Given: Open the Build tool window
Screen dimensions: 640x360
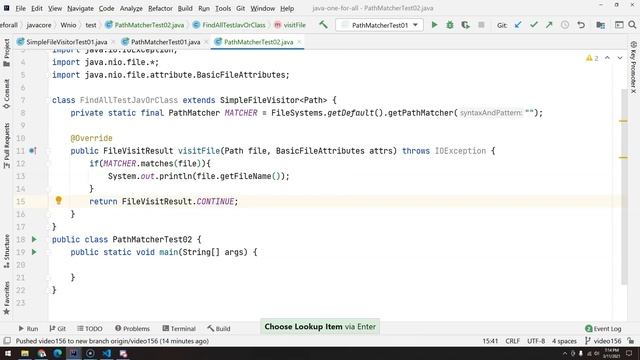Looking at the screenshot, I should (219, 328).
